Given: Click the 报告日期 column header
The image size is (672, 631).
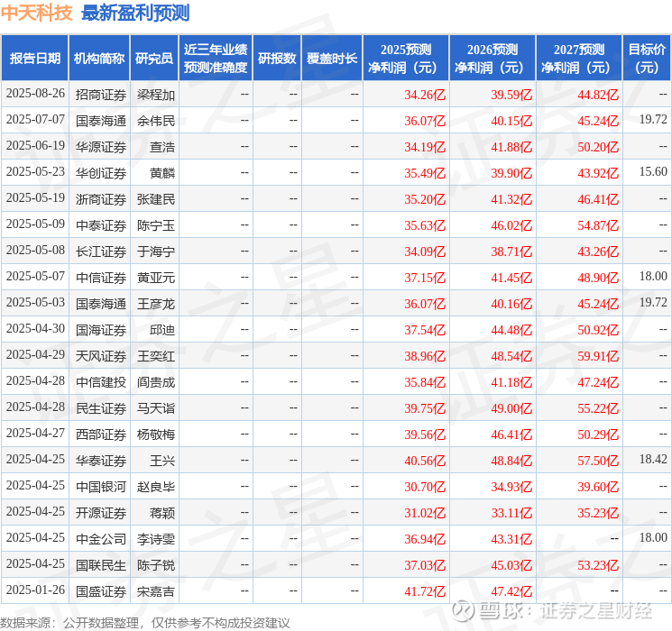Looking at the screenshot, I should click(34, 59).
